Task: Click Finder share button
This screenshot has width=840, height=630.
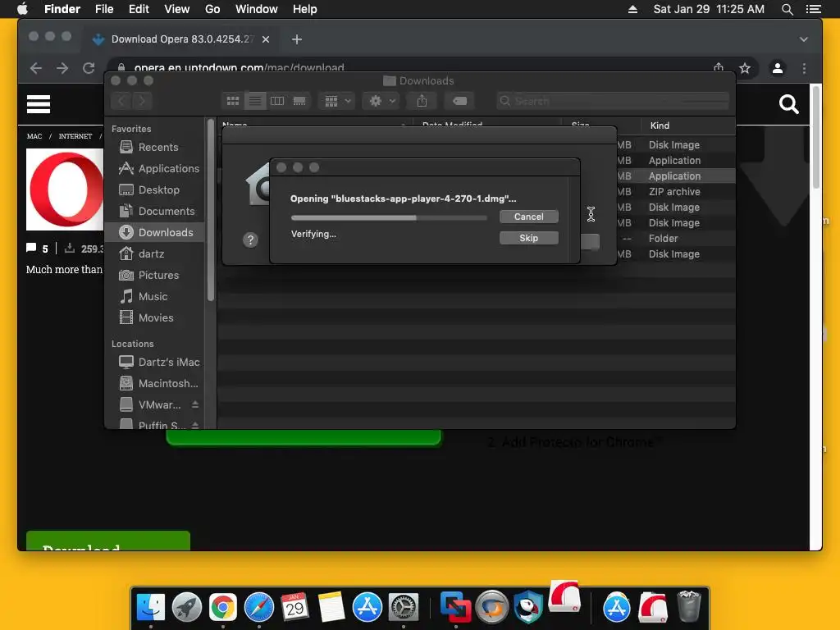Action: 422,101
